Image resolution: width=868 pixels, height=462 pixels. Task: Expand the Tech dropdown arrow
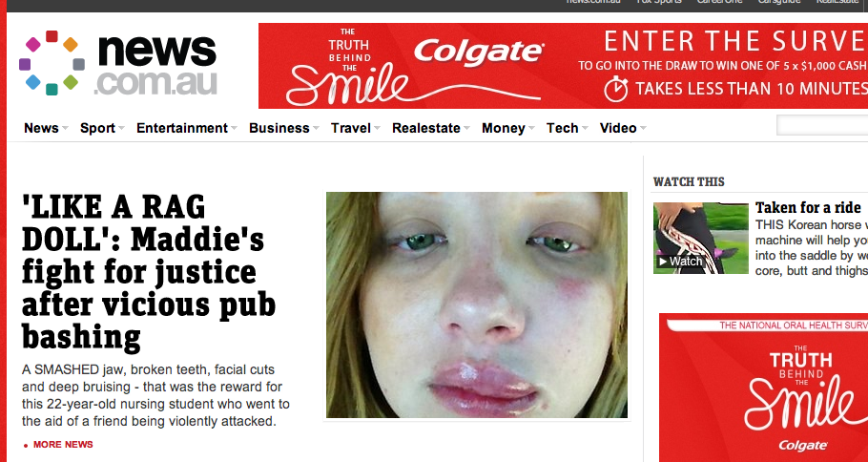point(585,129)
